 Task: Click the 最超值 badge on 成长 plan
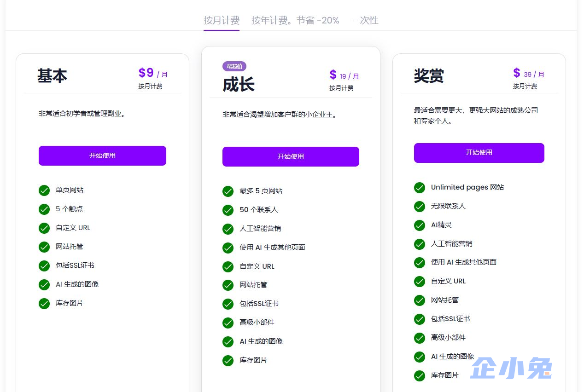(234, 66)
